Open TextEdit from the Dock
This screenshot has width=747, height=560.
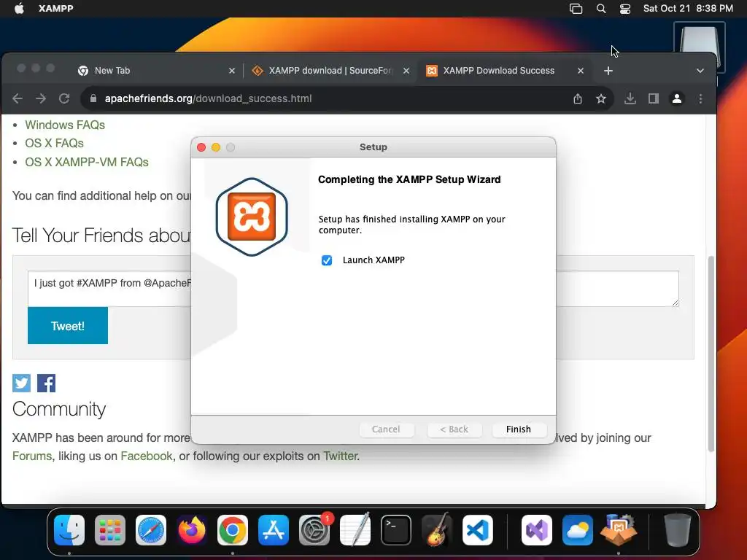pos(355,530)
